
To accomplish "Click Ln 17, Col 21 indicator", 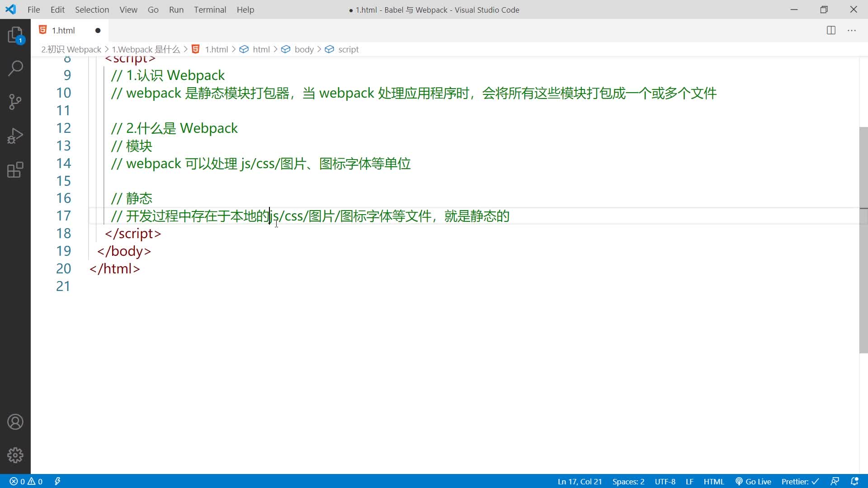I will pos(580,481).
